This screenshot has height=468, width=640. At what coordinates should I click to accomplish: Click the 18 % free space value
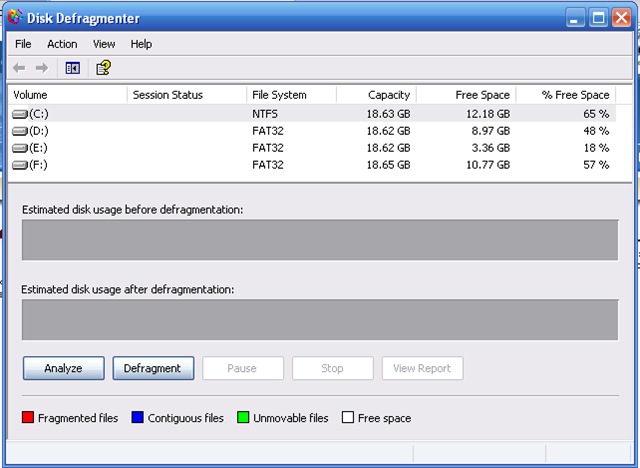tap(596, 148)
